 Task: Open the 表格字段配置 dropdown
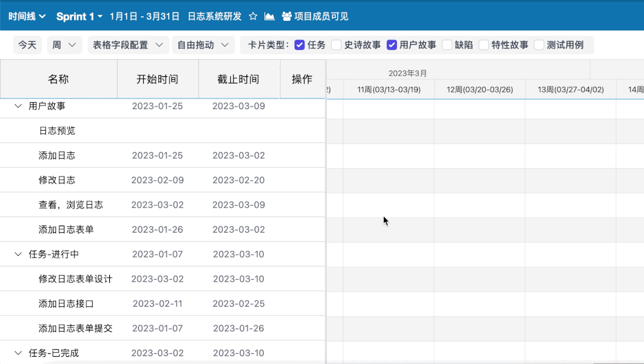(128, 45)
